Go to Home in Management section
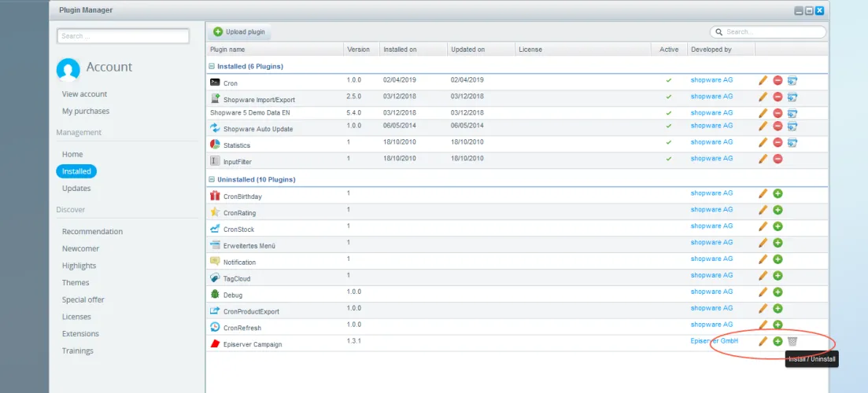Screen dimensions: 868x393 (x=72, y=154)
